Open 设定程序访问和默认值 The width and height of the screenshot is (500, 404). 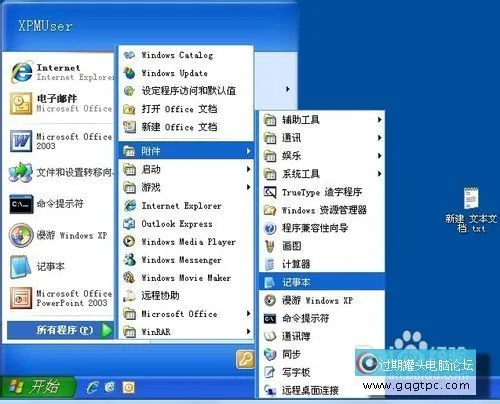(x=186, y=91)
